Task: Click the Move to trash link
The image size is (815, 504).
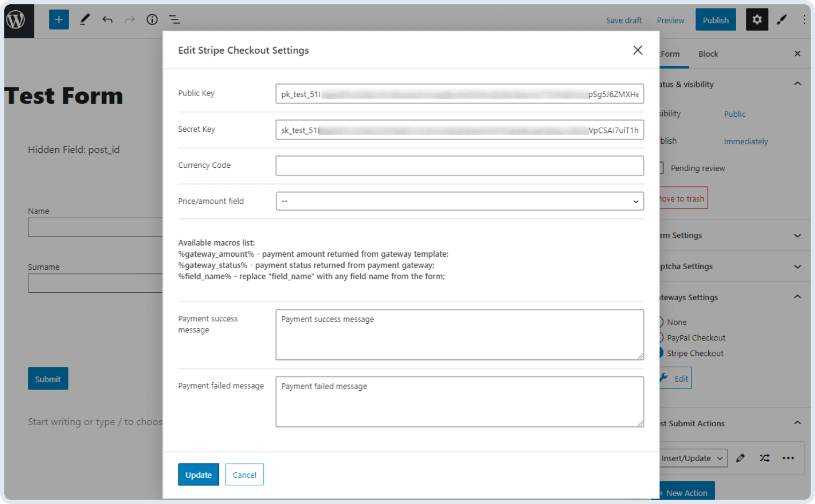Action: coord(681,198)
